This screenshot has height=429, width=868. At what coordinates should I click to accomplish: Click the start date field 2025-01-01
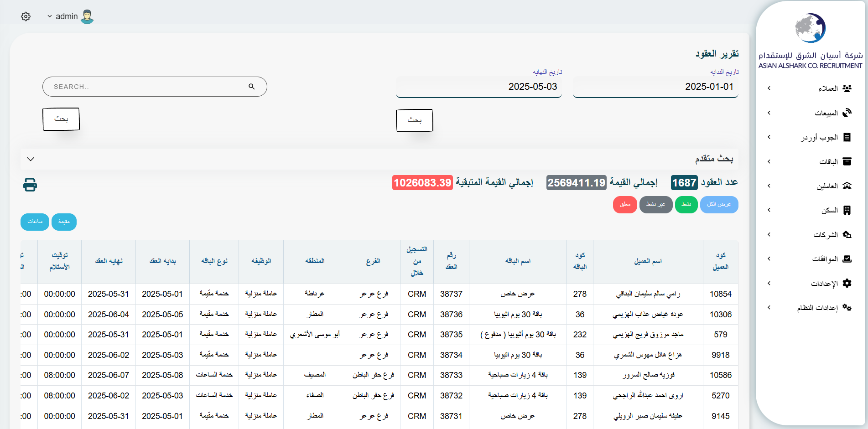655,87
